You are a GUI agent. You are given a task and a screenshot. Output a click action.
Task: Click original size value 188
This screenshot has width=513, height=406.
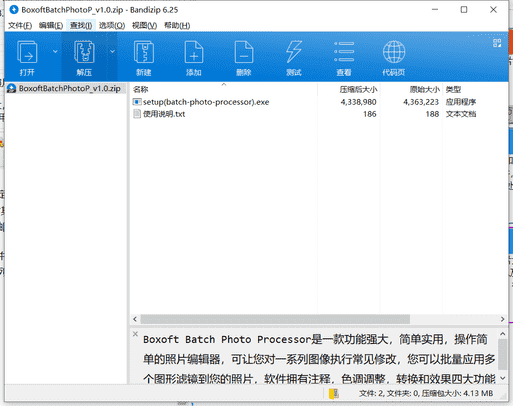432,114
